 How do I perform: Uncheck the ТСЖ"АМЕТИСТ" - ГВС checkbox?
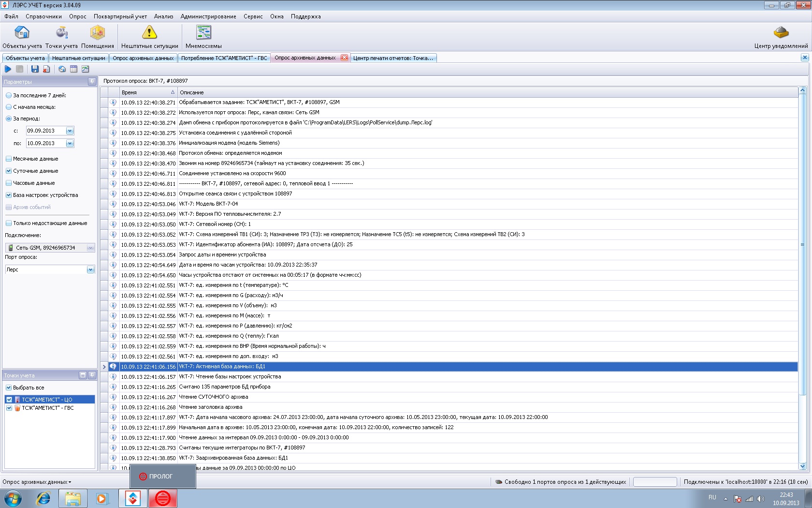click(x=9, y=408)
